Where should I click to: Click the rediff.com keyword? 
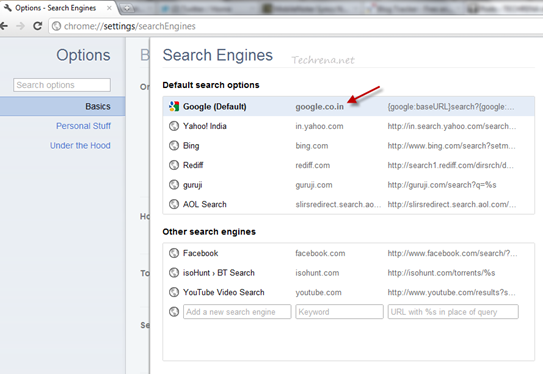pyautogui.click(x=313, y=165)
